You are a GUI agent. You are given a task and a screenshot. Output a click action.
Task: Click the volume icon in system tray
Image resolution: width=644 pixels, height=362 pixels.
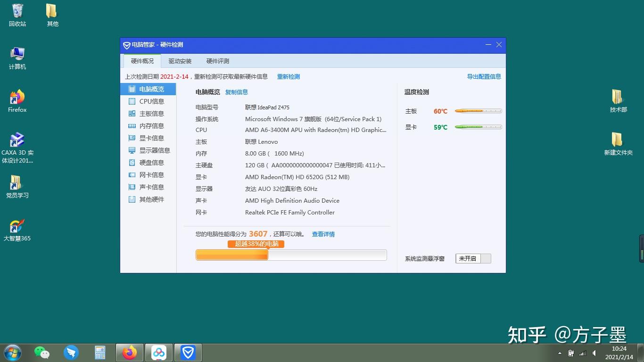pyautogui.click(x=595, y=353)
